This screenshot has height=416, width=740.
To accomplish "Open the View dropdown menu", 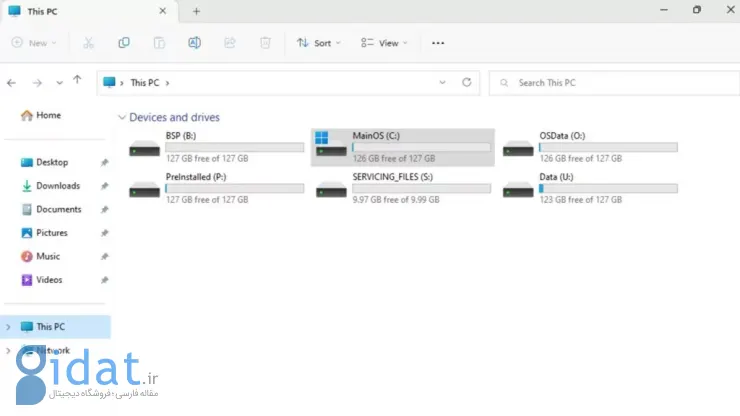I will point(384,43).
